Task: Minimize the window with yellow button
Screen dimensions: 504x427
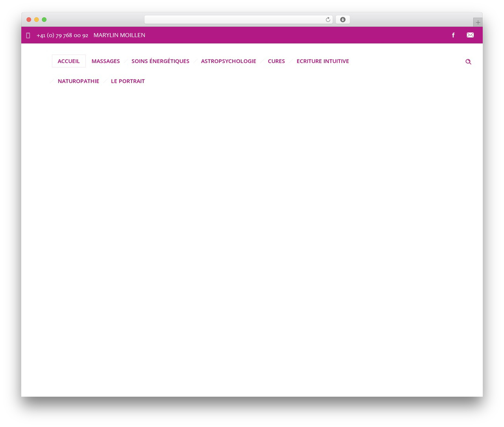Action: [37, 20]
